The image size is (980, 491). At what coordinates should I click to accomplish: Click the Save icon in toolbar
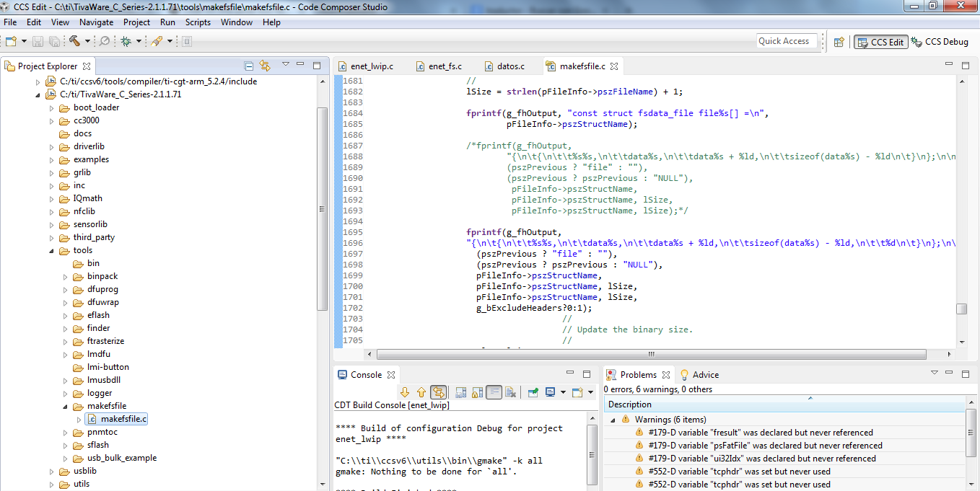[x=38, y=41]
